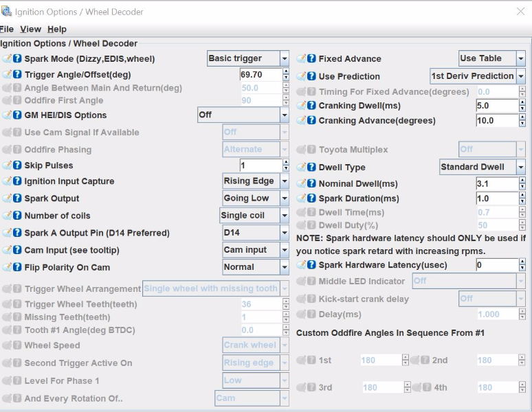
Task: Open the Use Prediction dropdown
Action: pos(520,76)
